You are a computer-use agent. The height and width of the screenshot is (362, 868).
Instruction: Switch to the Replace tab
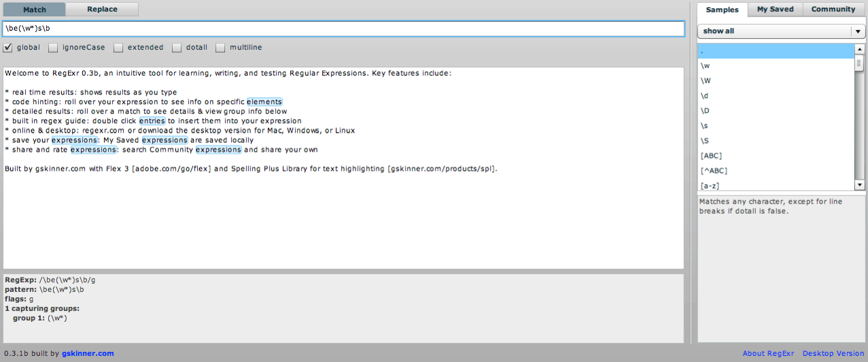[102, 10]
